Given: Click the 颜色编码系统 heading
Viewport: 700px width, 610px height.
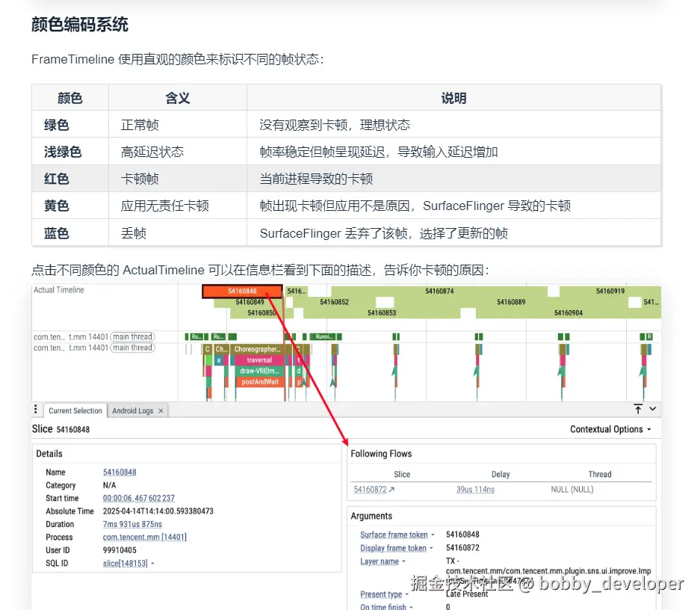Looking at the screenshot, I should (80, 24).
